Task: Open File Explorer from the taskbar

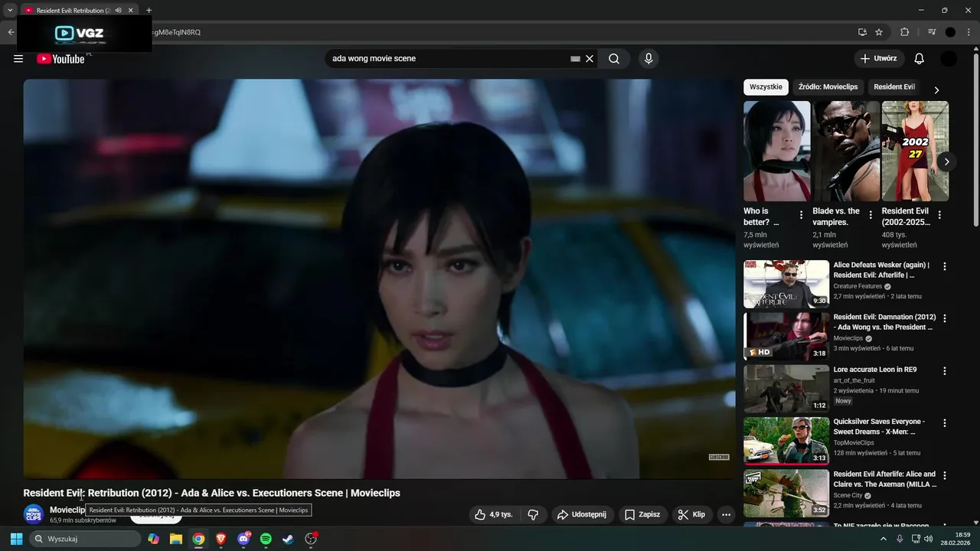Action: 176,539
